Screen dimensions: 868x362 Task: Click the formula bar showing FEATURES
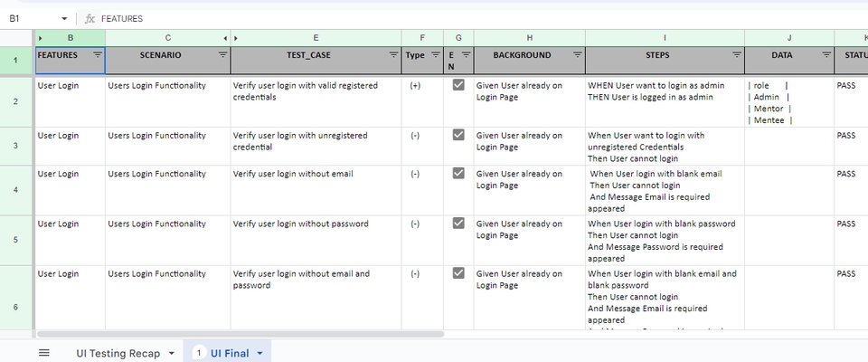[452, 18]
